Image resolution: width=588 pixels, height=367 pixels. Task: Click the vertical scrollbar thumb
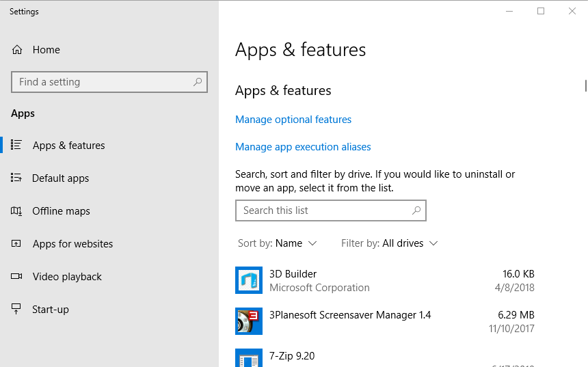(x=585, y=86)
